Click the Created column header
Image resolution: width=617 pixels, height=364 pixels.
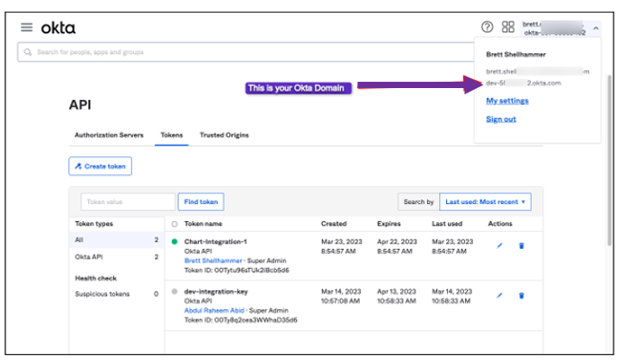(334, 224)
